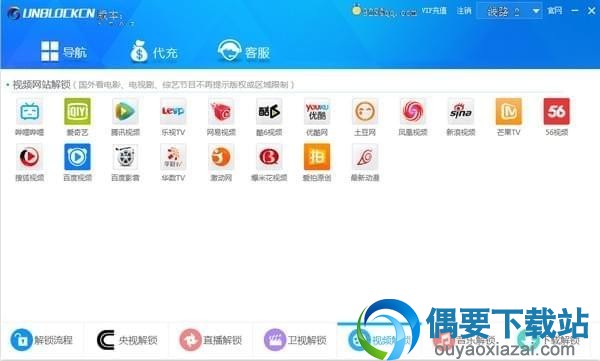600x361 pixels.
Task: Launch the 最新动漫 anime icon
Action: [x=365, y=157]
